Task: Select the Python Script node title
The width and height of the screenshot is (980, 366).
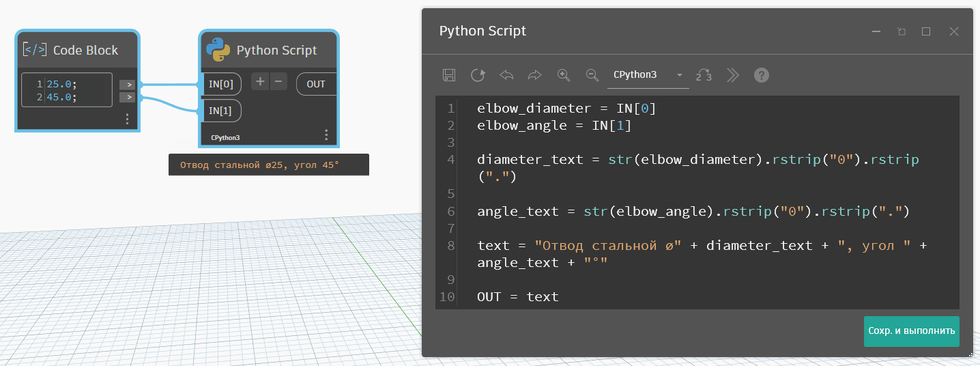Action: coord(276,50)
